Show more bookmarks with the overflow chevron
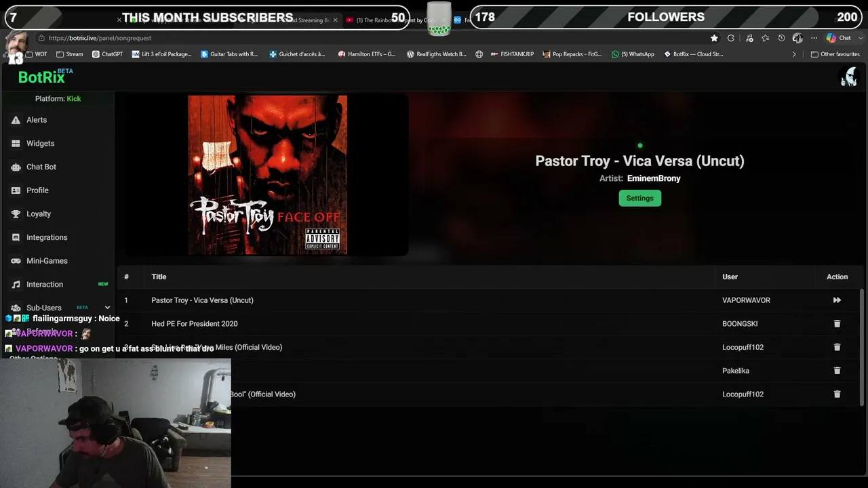The image size is (868, 488). (x=794, y=54)
